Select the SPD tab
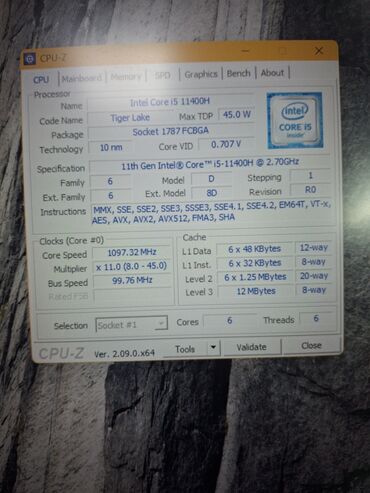The image size is (370, 493). point(162,76)
